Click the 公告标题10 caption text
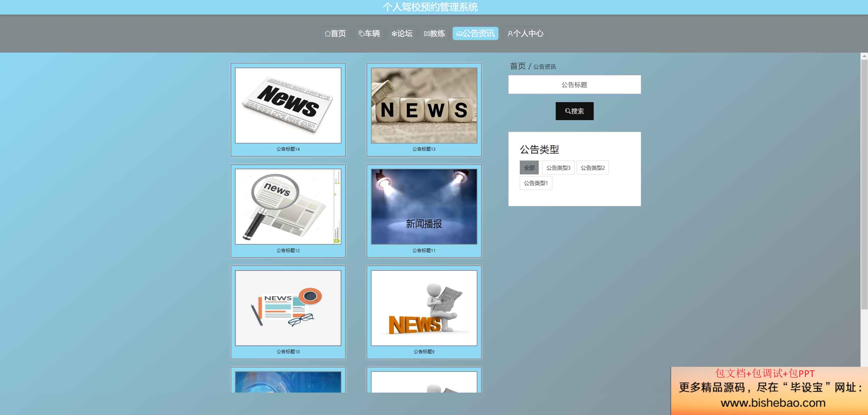 click(x=288, y=352)
